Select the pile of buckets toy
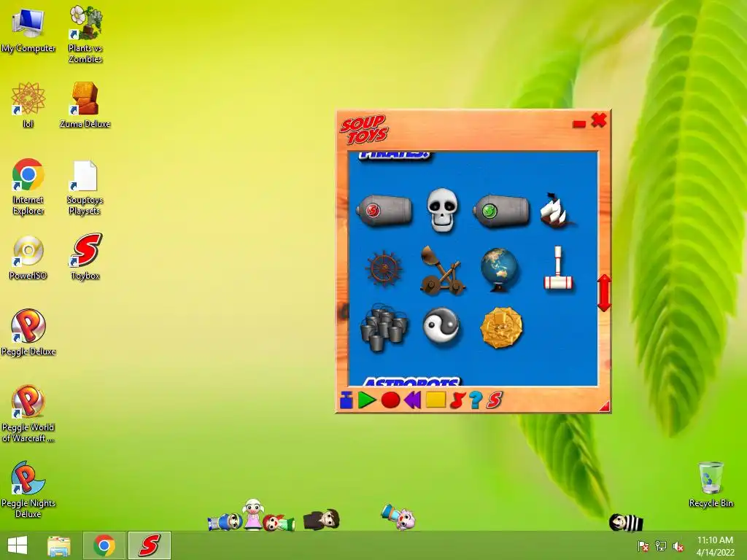Image resolution: width=747 pixels, height=560 pixels. click(384, 327)
